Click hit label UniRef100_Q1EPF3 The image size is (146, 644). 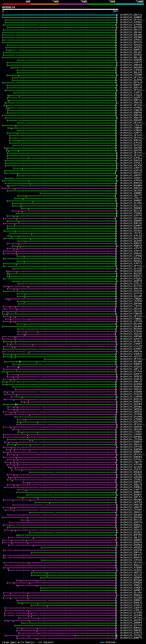point(131,98)
